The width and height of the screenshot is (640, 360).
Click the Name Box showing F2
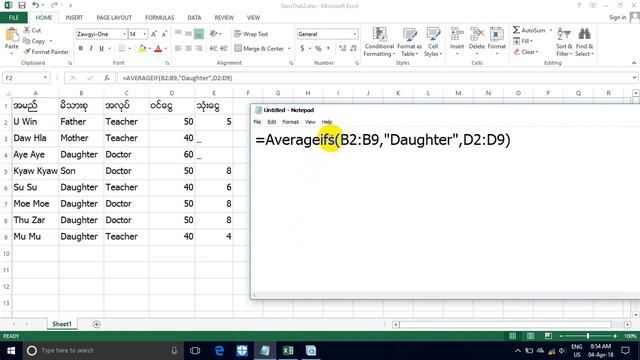(x=26, y=78)
